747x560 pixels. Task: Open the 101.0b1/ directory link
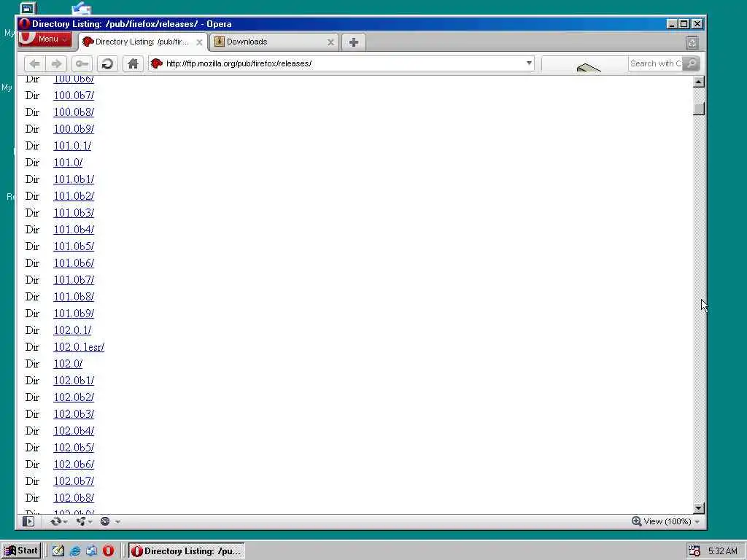coord(74,179)
